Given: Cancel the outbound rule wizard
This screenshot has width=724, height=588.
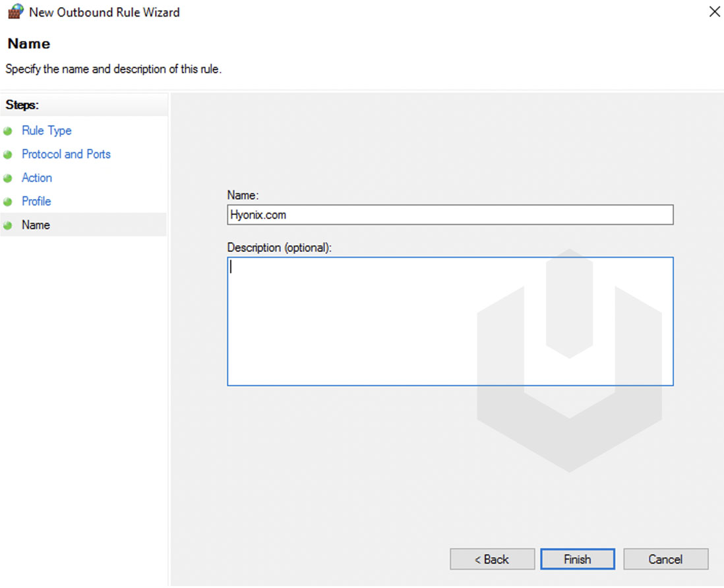Looking at the screenshot, I should pos(665,559).
